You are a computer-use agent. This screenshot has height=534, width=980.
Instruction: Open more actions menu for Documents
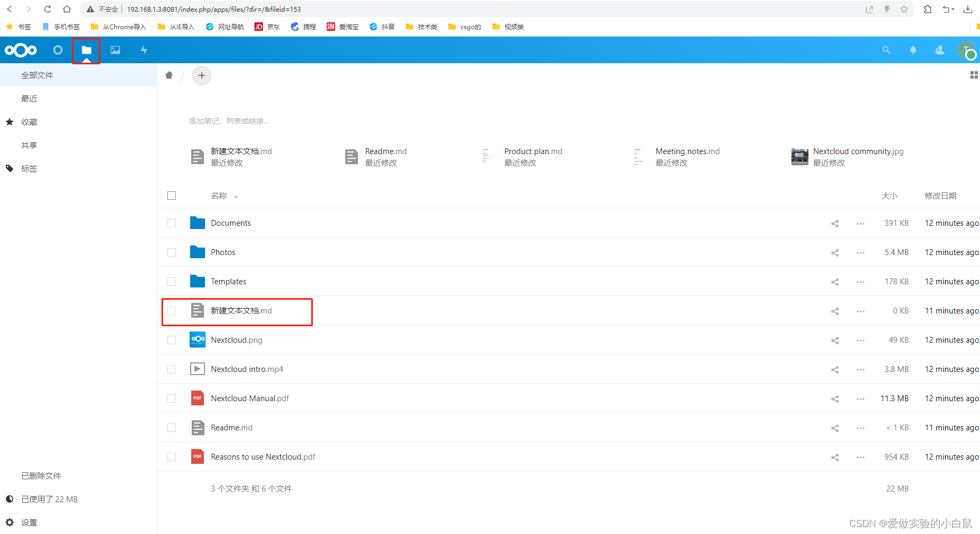click(x=860, y=224)
